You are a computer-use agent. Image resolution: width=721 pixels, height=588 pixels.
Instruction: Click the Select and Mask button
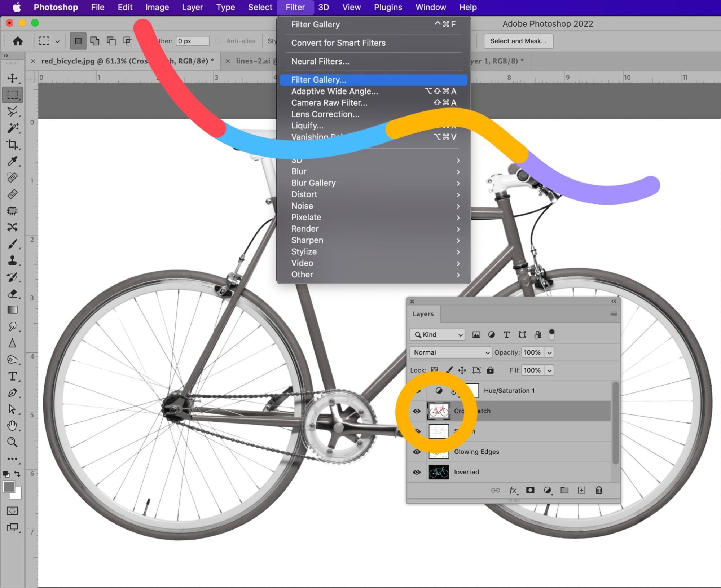[x=518, y=41]
